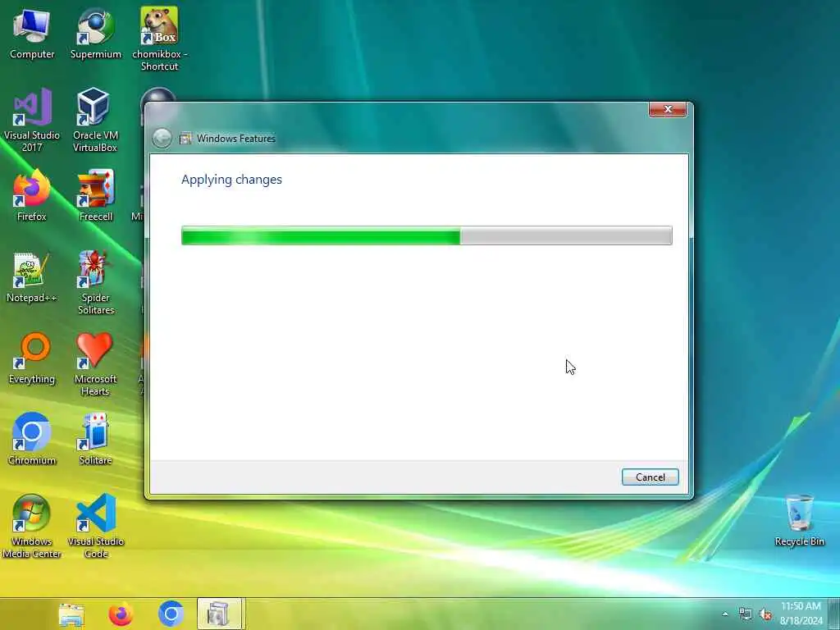Click the back arrow in Windows Features
Image resolution: width=840 pixels, height=630 pixels.
click(162, 138)
